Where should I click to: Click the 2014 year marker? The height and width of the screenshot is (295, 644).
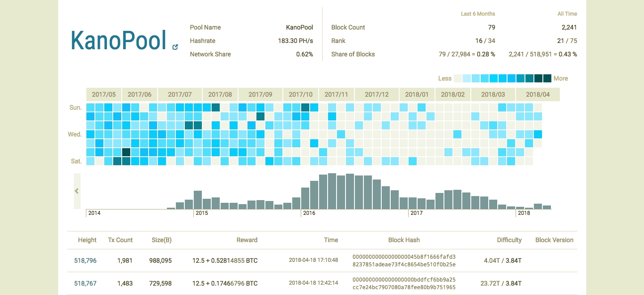[x=94, y=213]
